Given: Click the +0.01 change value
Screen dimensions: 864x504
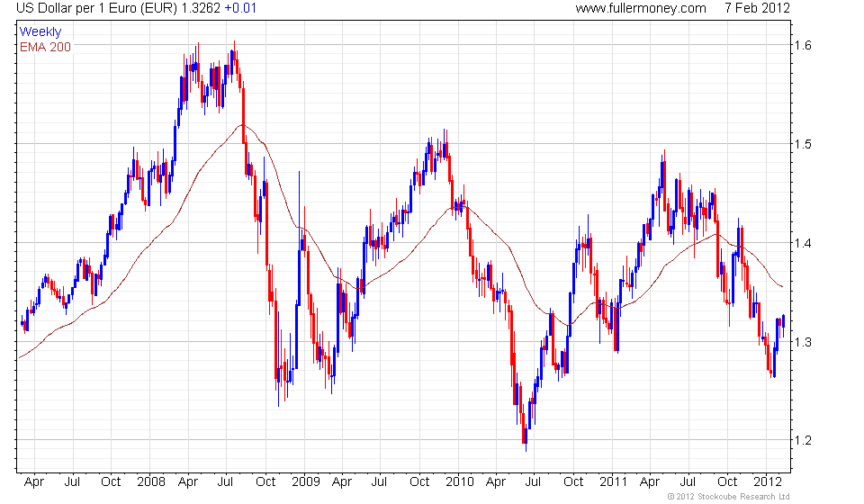Looking at the screenshot, I should [x=240, y=8].
